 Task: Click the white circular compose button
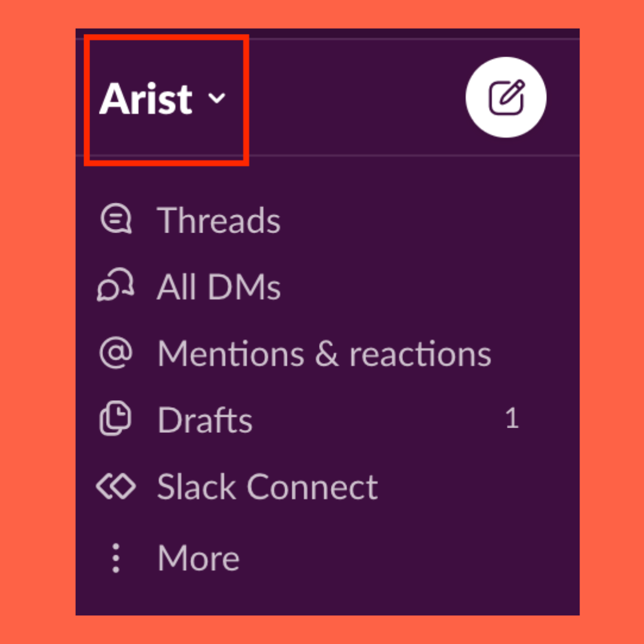506,97
